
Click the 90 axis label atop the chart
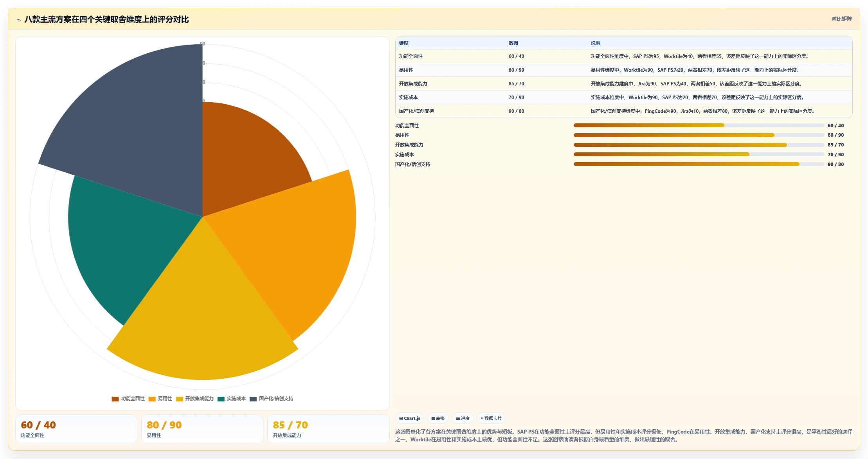(x=203, y=44)
